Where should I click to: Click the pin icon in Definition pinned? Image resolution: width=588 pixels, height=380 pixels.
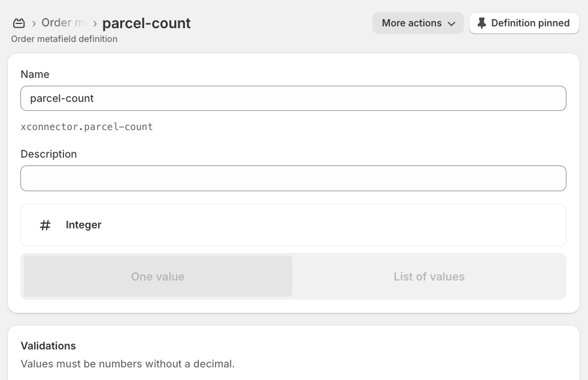482,23
